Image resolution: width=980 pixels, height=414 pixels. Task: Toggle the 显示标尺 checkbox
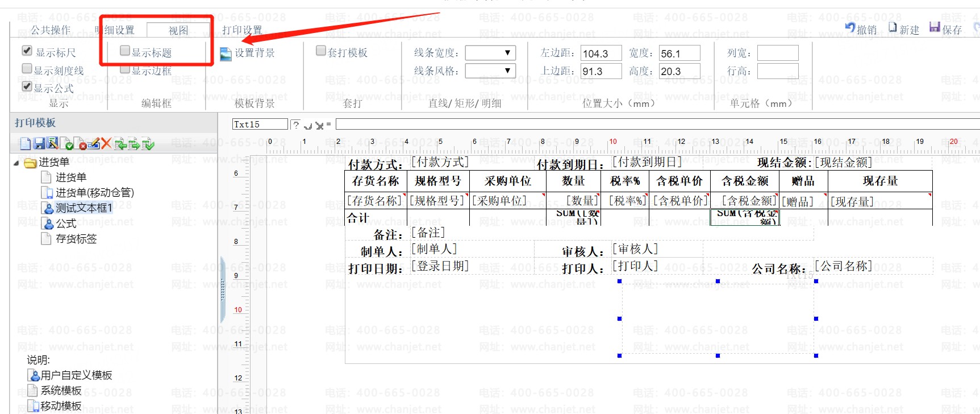27,51
